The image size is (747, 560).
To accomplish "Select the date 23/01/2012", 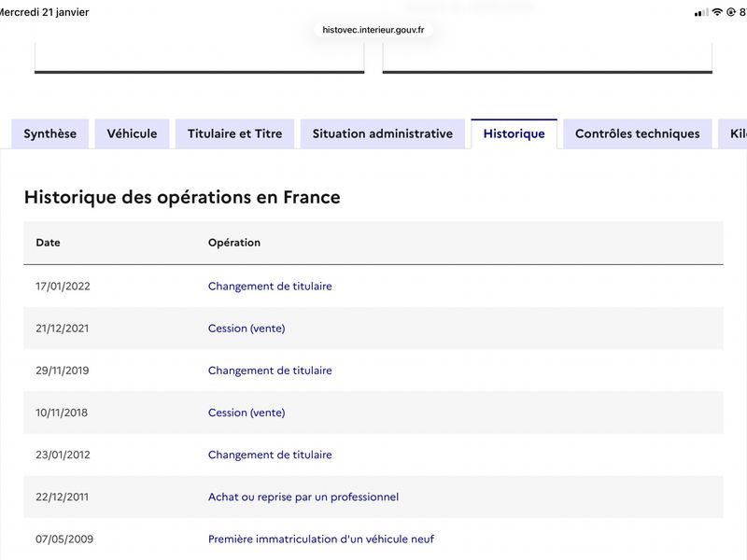I will (x=63, y=455).
